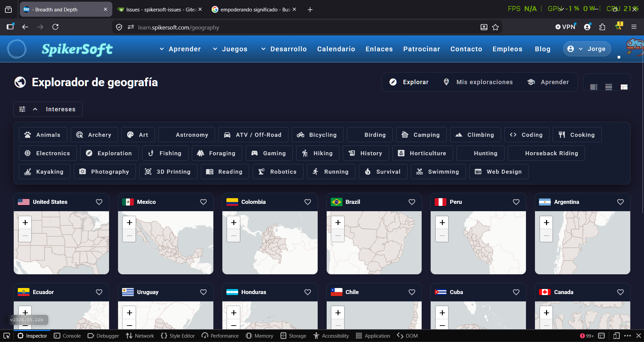
Task: Expand the Juegos navigation dropdown
Action: tap(230, 49)
